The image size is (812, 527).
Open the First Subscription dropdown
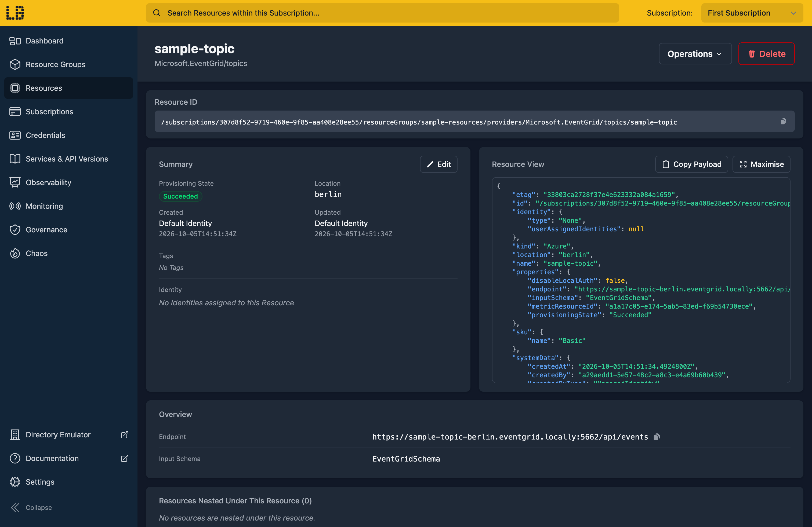pyautogui.click(x=752, y=13)
